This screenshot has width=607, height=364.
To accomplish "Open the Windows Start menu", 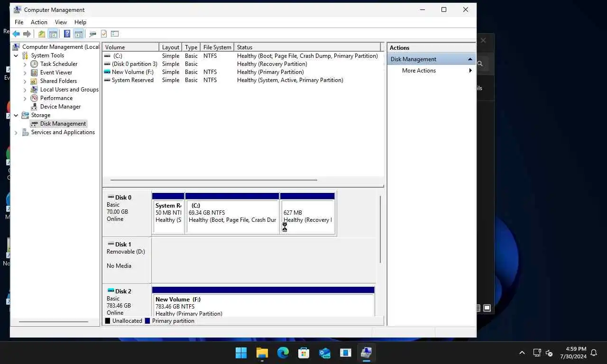I will click(x=241, y=353).
